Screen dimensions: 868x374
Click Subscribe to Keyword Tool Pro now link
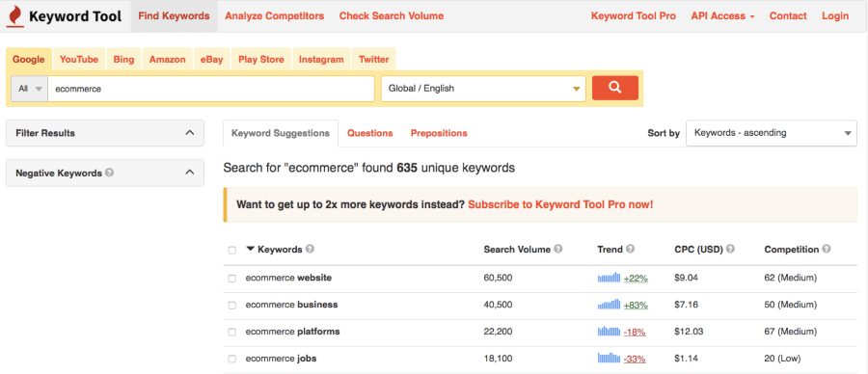[x=560, y=204]
